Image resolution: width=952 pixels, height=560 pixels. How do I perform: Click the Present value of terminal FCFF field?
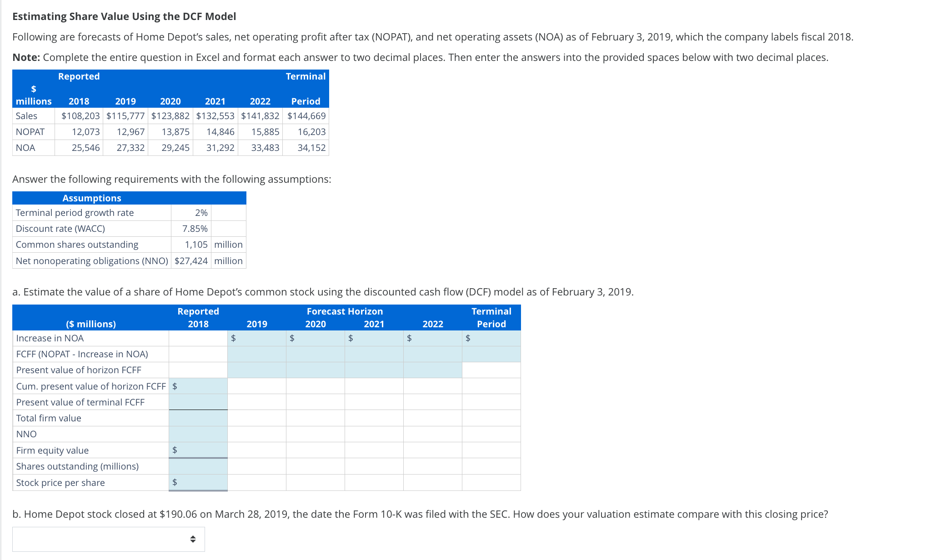coord(198,402)
